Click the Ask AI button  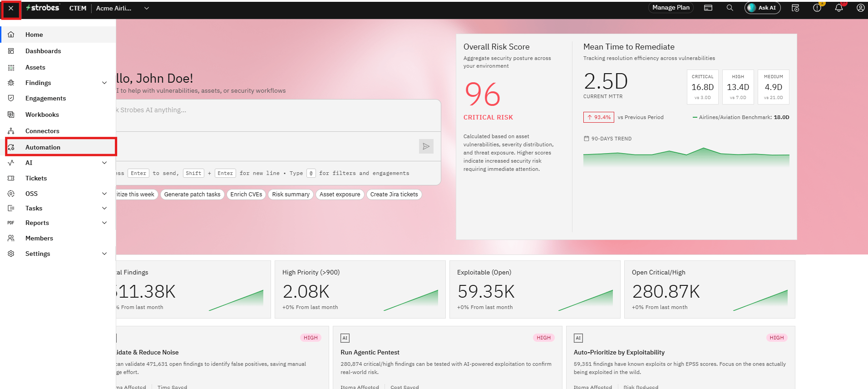tap(762, 8)
